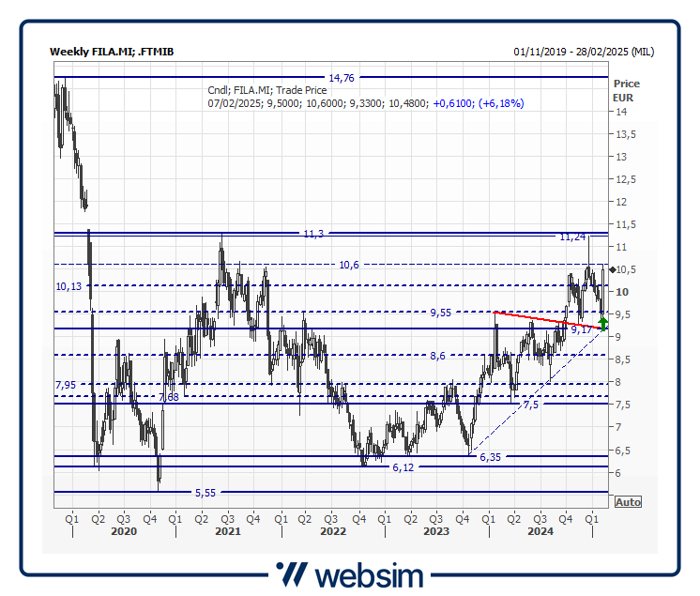Click the date range text at top right
The height and width of the screenshot is (596, 700).
584,52
